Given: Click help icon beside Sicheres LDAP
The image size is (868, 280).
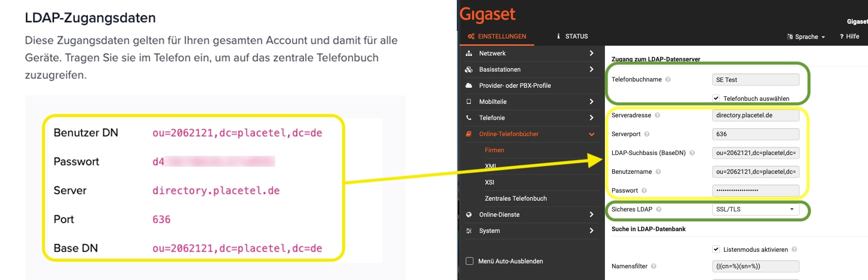Looking at the screenshot, I should coord(659,209).
